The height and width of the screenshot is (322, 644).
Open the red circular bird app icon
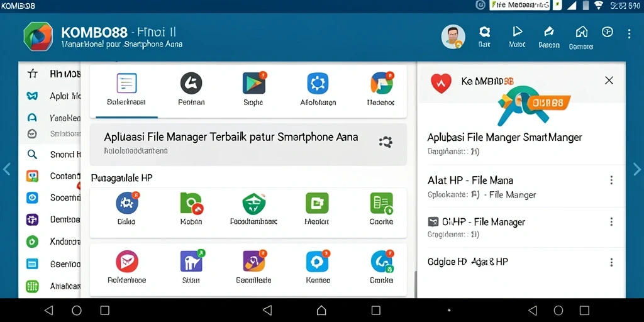tap(127, 261)
